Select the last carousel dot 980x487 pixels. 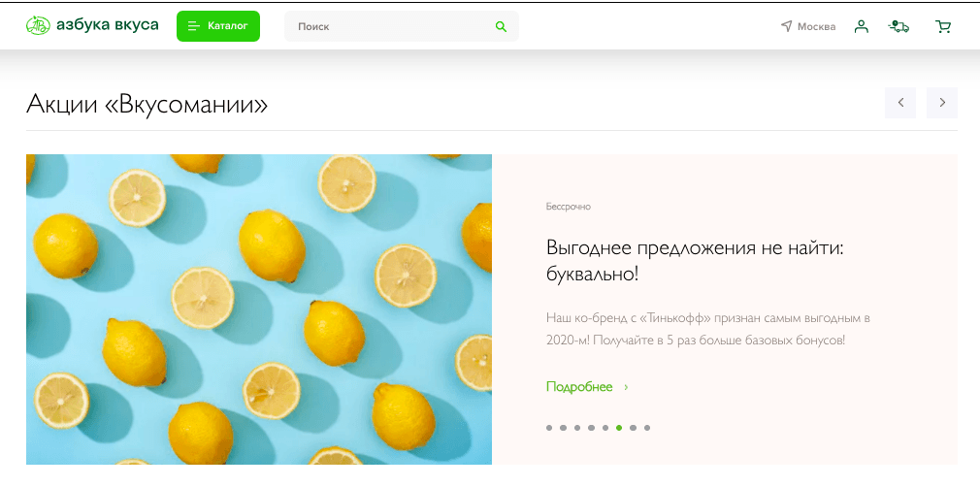[x=647, y=428]
